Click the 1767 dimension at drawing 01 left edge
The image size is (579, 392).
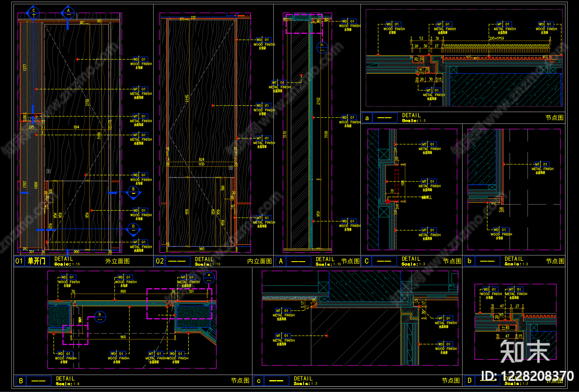25,185
